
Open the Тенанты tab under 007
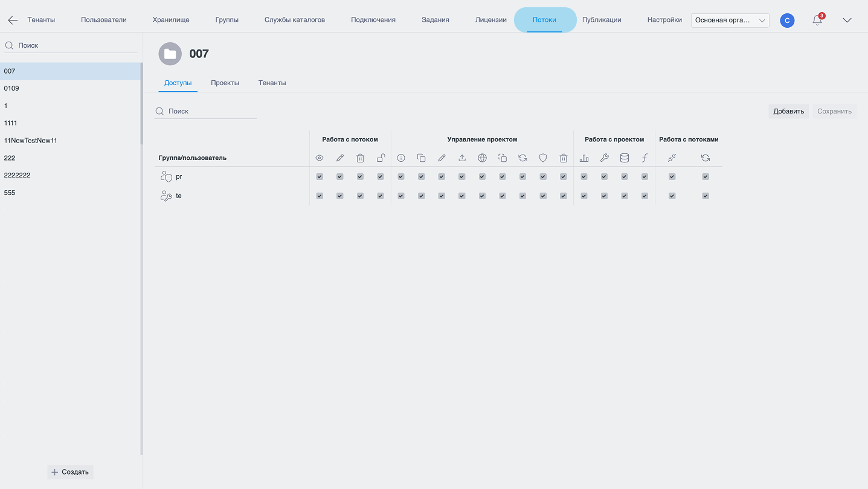coord(272,83)
